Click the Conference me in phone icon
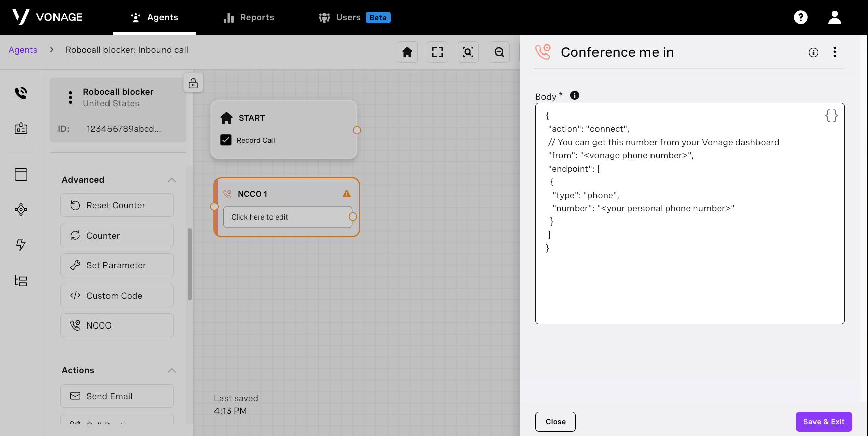 click(543, 52)
